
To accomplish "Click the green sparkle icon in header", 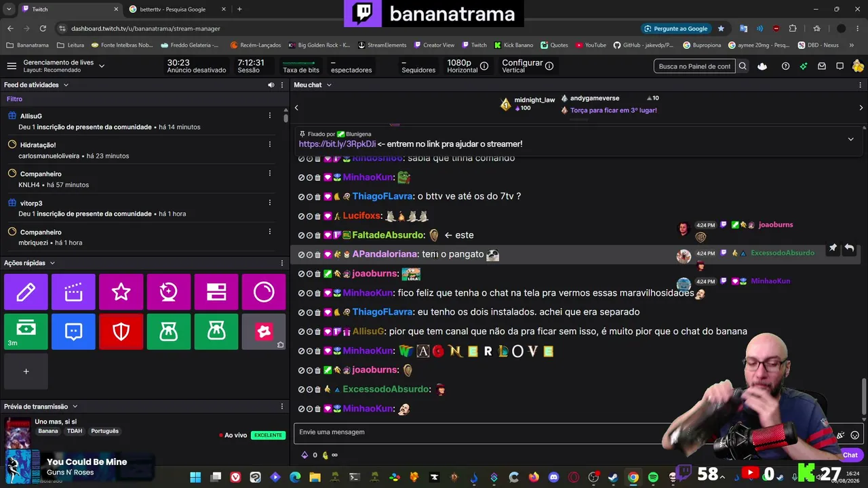I will [x=804, y=66].
